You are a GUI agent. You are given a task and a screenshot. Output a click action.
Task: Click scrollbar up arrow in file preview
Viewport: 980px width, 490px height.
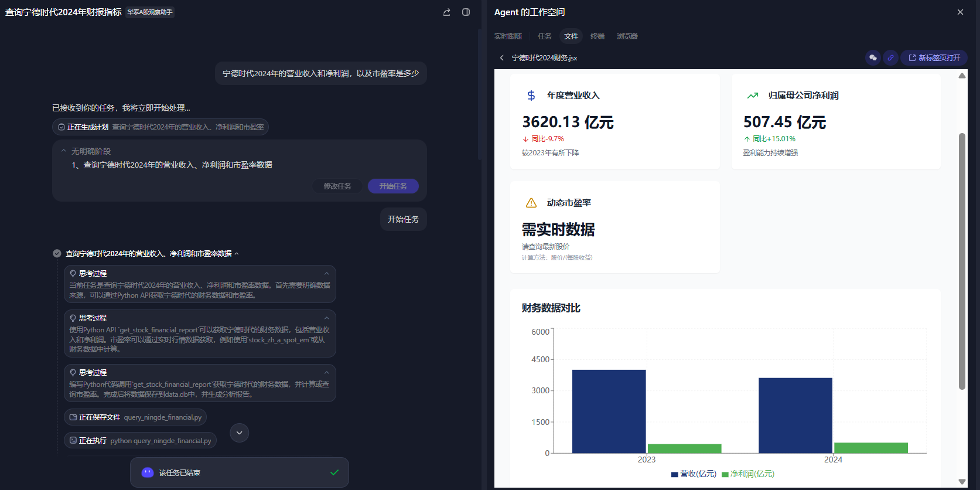point(962,76)
